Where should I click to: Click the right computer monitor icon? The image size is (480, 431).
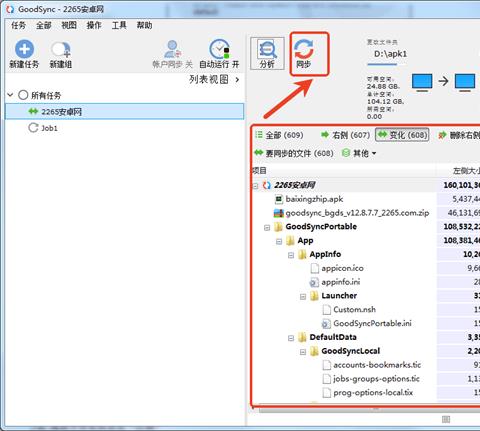pos(465,82)
